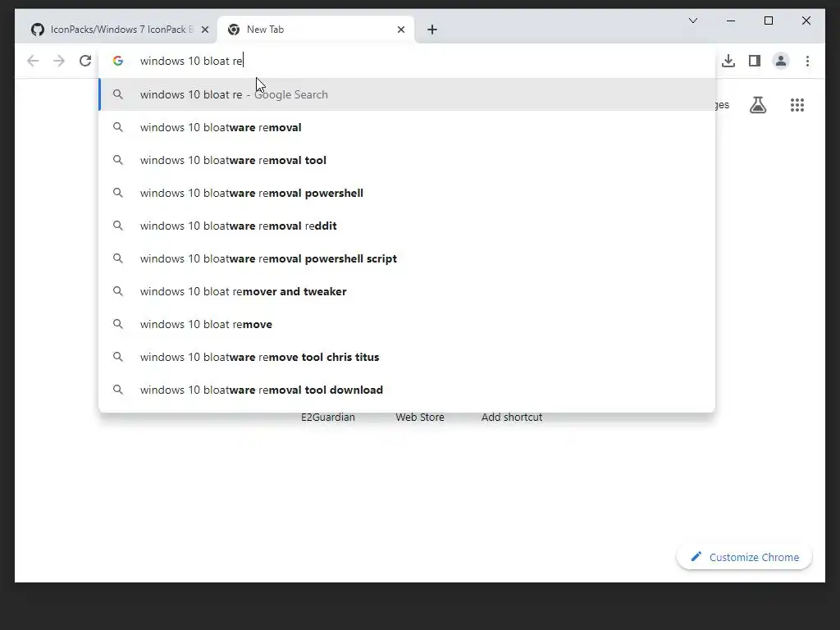Open a new tab with the plus button
Image resolution: width=840 pixels, height=630 pixels.
(432, 30)
